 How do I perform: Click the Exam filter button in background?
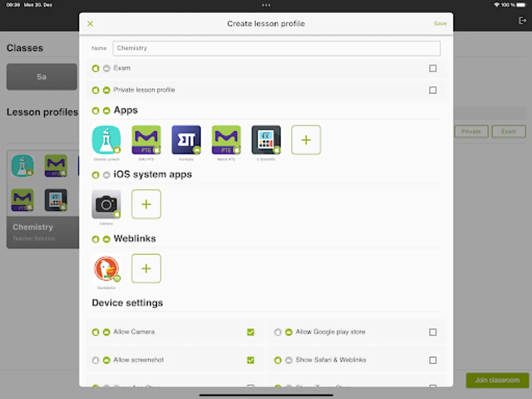pos(509,131)
